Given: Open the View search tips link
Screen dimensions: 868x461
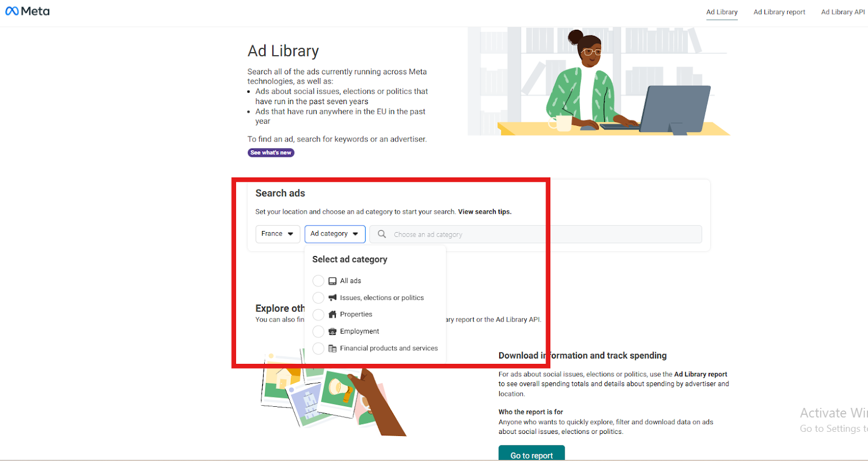Looking at the screenshot, I should 484,212.
